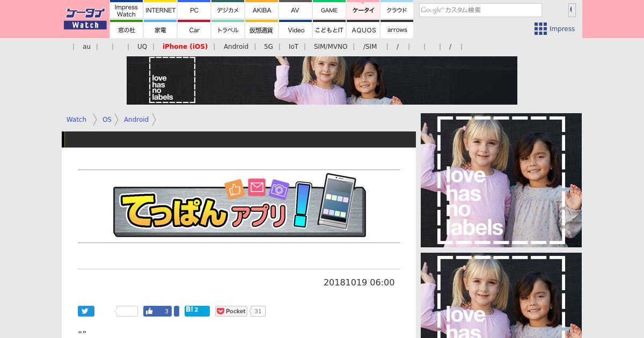Select the AKIBA tab
644x338 pixels.
tap(262, 10)
